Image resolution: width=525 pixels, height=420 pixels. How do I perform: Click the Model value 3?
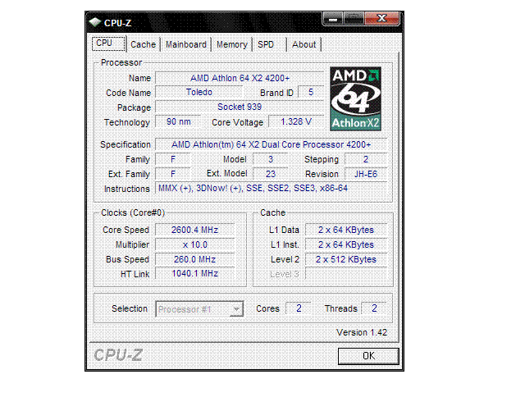(271, 159)
